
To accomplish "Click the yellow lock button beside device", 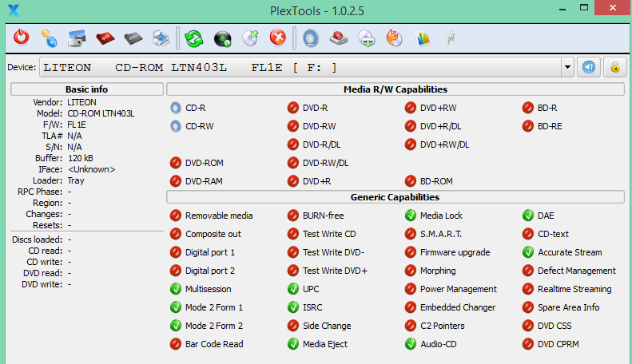I will pyautogui.click(x=615, y=67).
